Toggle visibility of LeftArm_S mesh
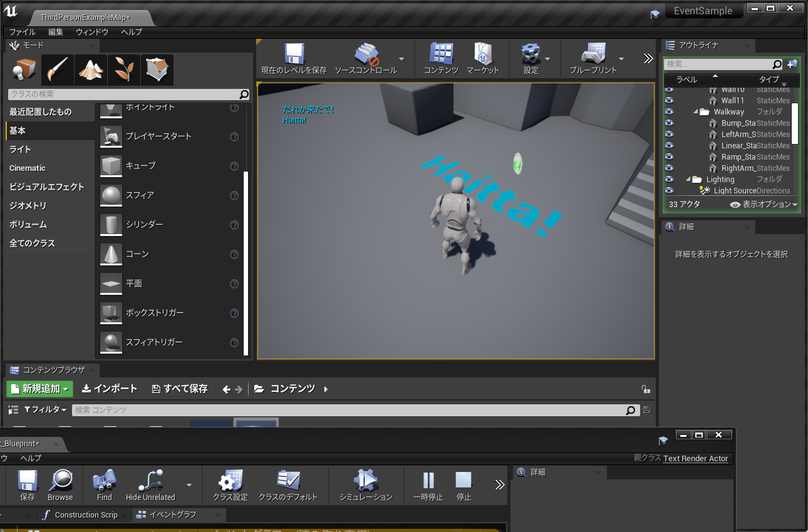This screenshot has height=532, width=808. 669,135
